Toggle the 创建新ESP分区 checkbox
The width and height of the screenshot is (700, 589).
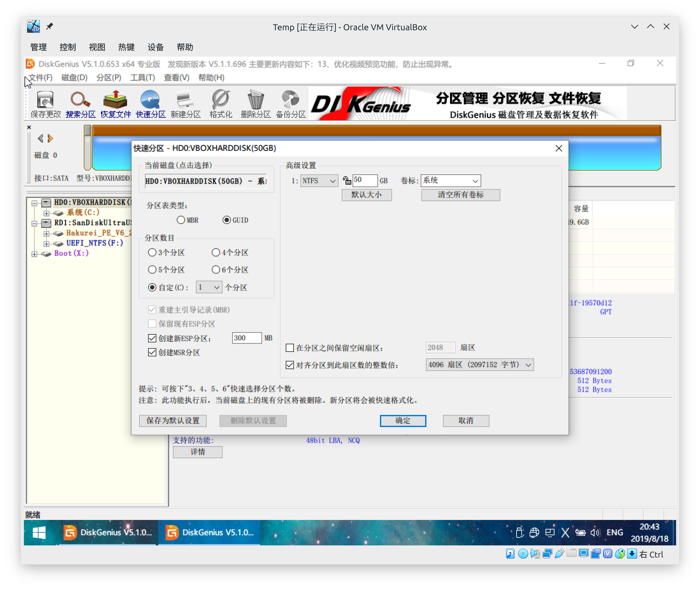coord(152,338)
